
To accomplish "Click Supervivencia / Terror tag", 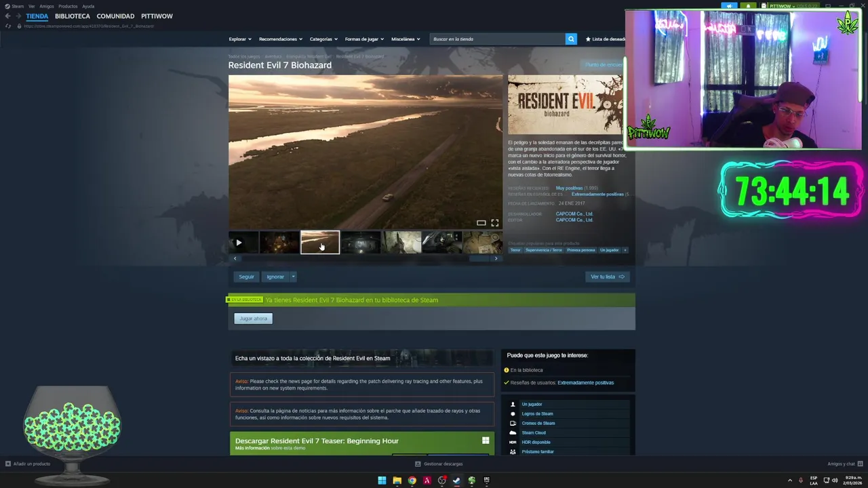I will click(544, 250).
